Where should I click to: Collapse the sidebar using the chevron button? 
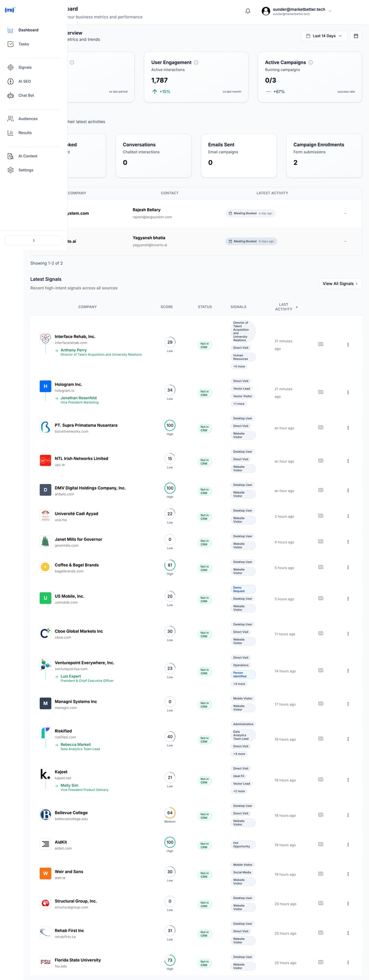point(34,240)
